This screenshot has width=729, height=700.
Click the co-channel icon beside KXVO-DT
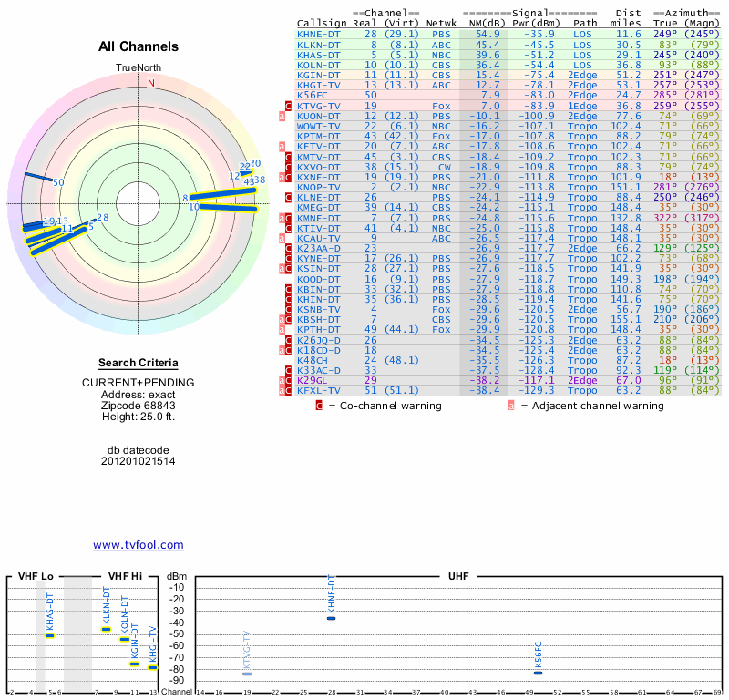point(288,167)
